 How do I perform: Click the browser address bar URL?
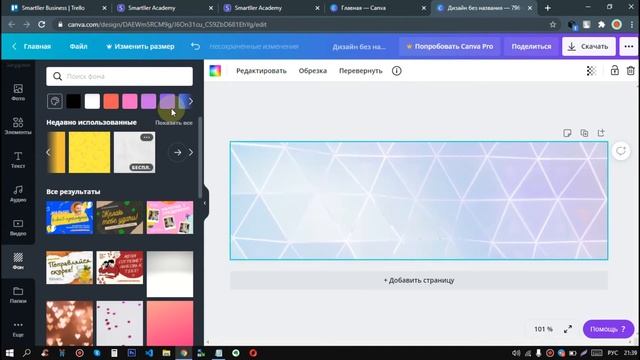point(167,24)
